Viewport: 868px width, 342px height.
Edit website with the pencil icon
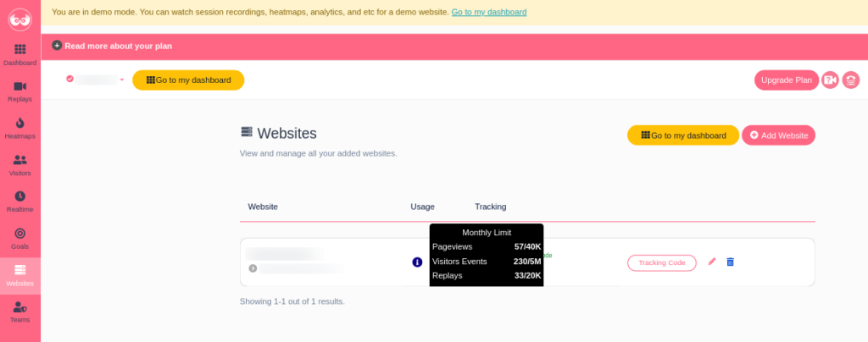[712, 262]
